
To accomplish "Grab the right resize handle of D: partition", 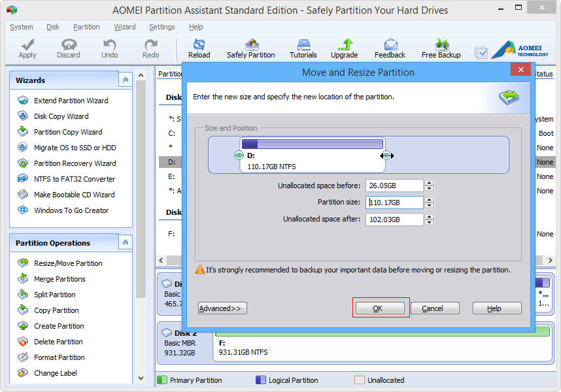I will [386, 155].
